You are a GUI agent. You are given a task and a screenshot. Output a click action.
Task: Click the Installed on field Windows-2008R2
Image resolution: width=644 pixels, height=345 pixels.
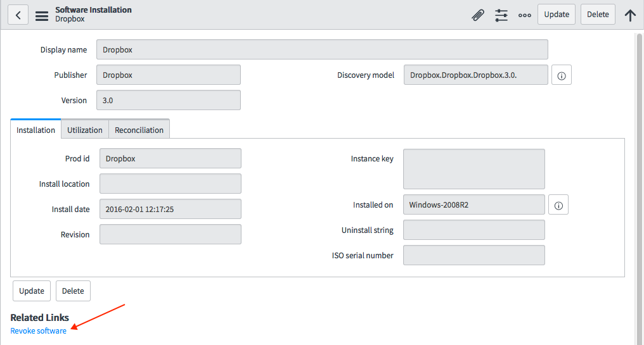pyautogui.click(x=474, y=204)
